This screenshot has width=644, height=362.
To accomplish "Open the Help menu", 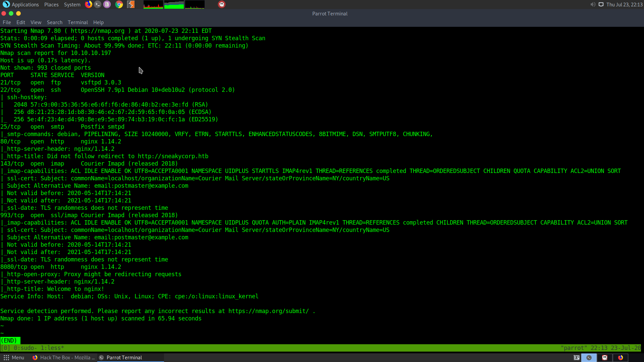I will click(98, 22).
